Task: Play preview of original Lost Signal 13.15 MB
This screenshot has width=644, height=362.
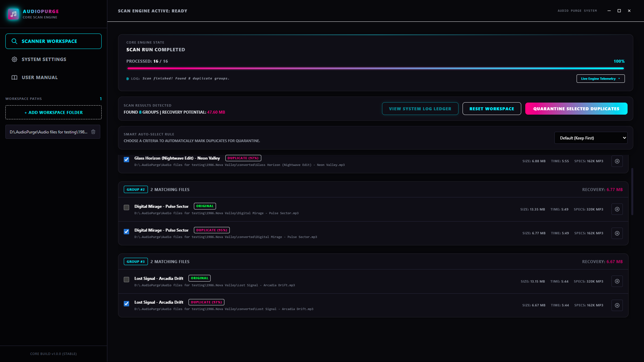Action: 617,281
